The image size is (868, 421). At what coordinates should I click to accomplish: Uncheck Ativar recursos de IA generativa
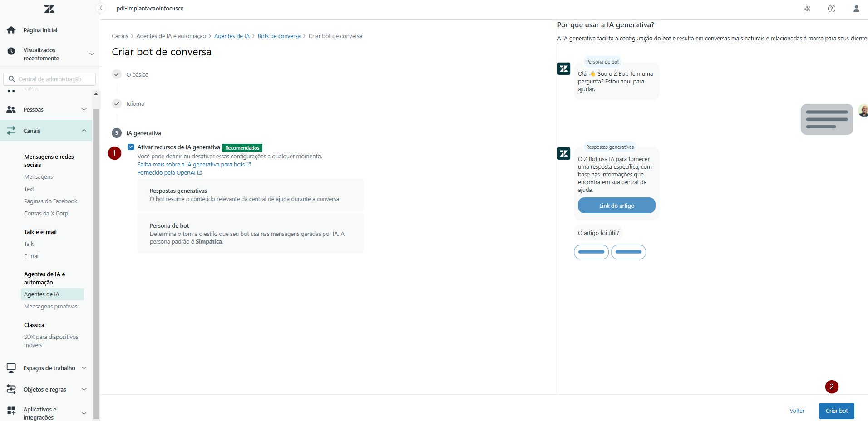131,147
